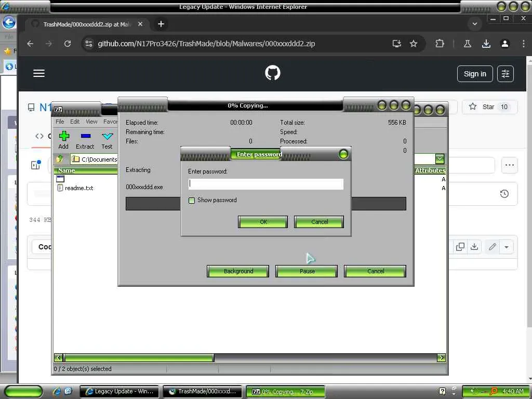This screenshot has height=399, width=532.
Task: Open the site information icon in address bar
Action: 89,44
